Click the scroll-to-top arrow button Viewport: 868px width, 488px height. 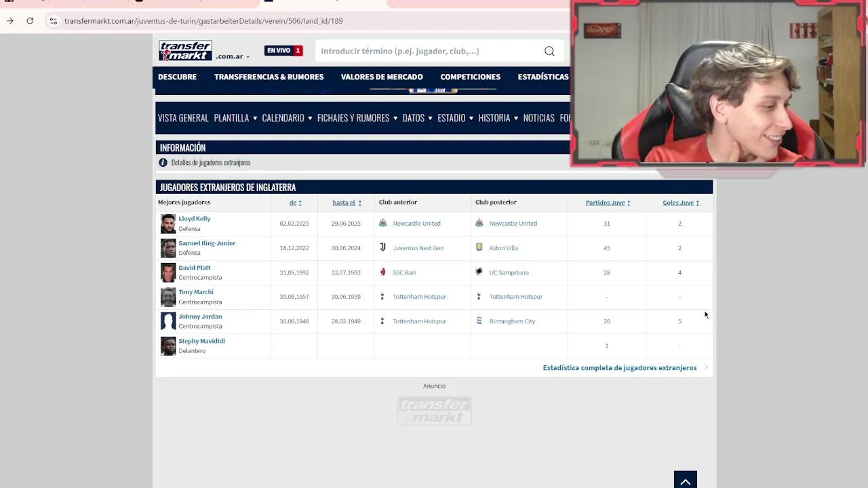click(x=686, y=480)
